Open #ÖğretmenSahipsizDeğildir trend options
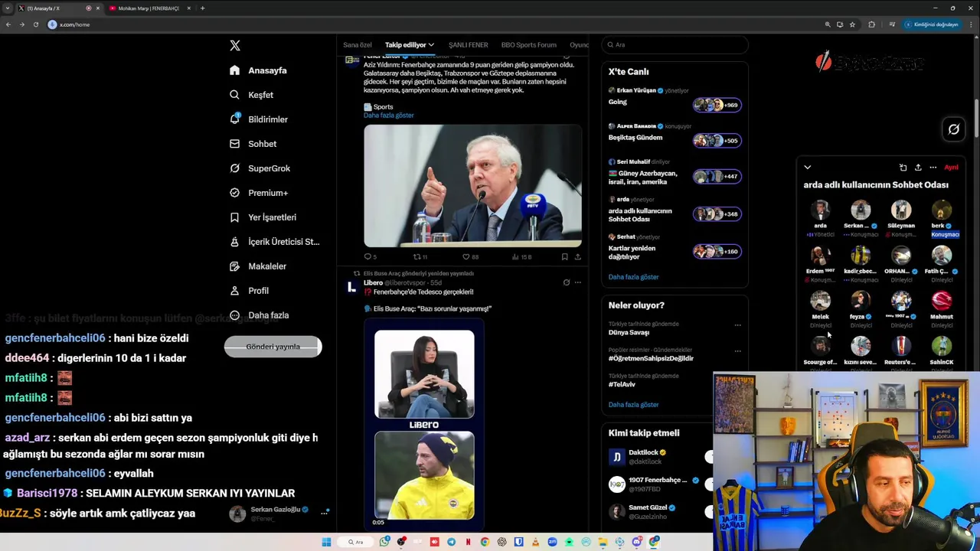Screen dimensions: 980x551 (x=737, y=351)
